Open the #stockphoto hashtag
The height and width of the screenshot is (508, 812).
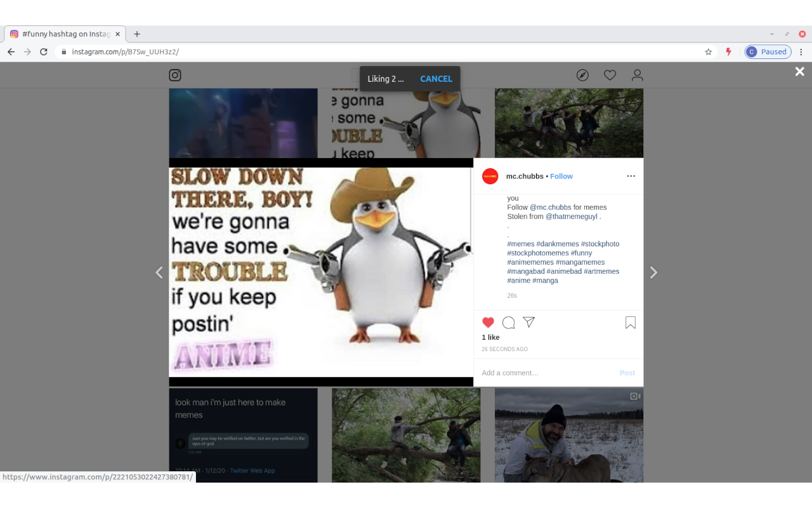click(600, 244)
